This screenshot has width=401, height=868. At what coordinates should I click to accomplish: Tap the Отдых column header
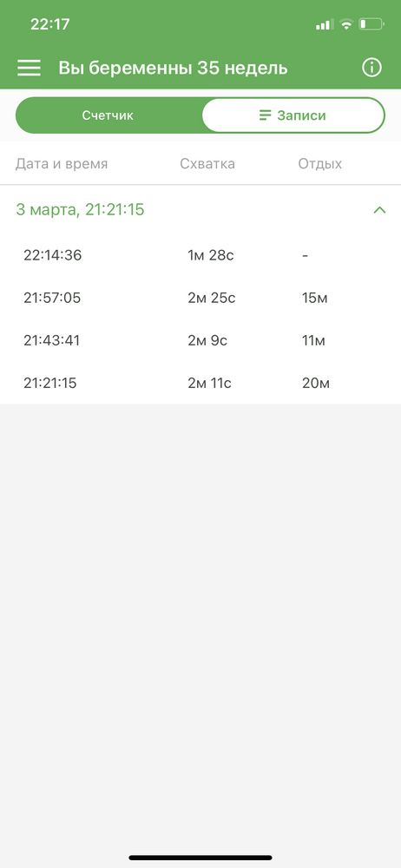coord(320,164)
